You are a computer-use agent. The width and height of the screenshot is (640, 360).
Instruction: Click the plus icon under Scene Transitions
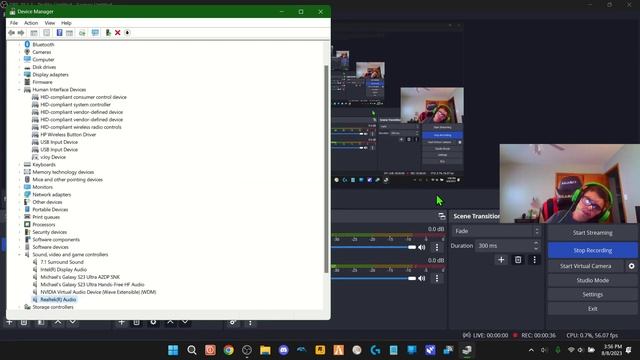click(501, 260)
